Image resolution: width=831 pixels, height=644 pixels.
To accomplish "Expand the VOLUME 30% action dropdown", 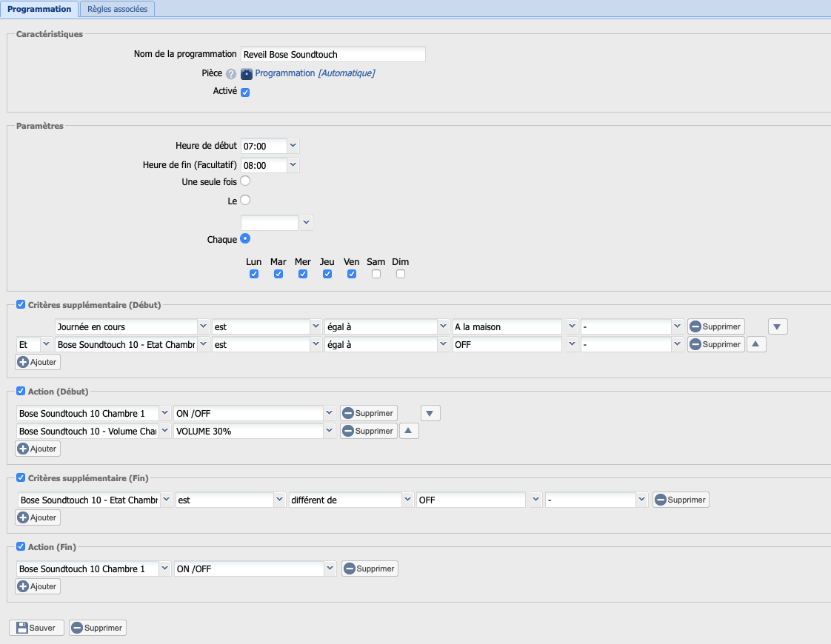I will [x=330, y=431].
